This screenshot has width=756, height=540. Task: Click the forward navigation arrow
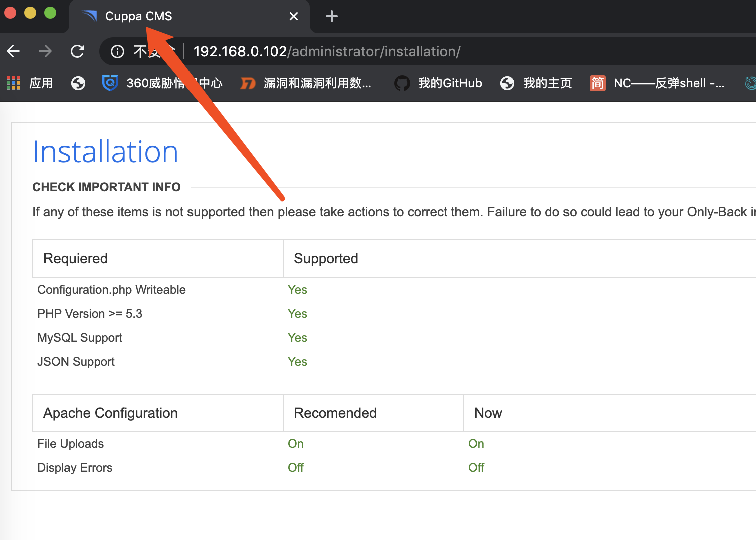pos(45,51)
